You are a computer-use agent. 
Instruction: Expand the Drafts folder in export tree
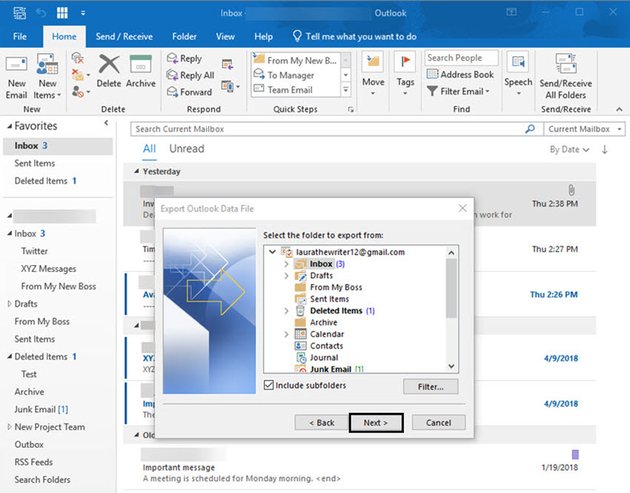(286, 276)
